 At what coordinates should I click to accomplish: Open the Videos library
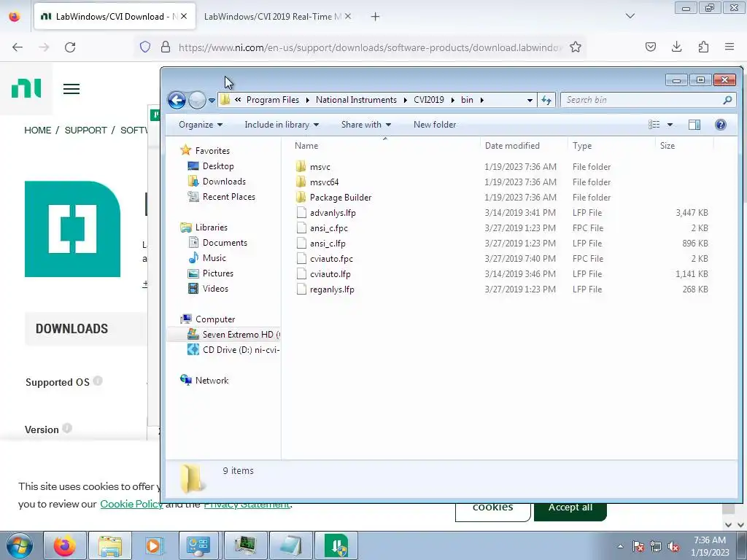coord(215,289)
